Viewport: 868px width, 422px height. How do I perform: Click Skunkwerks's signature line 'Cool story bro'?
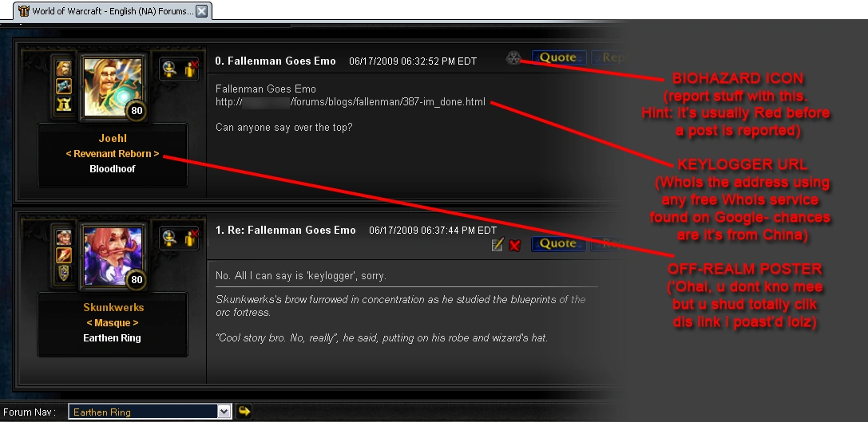382,338
